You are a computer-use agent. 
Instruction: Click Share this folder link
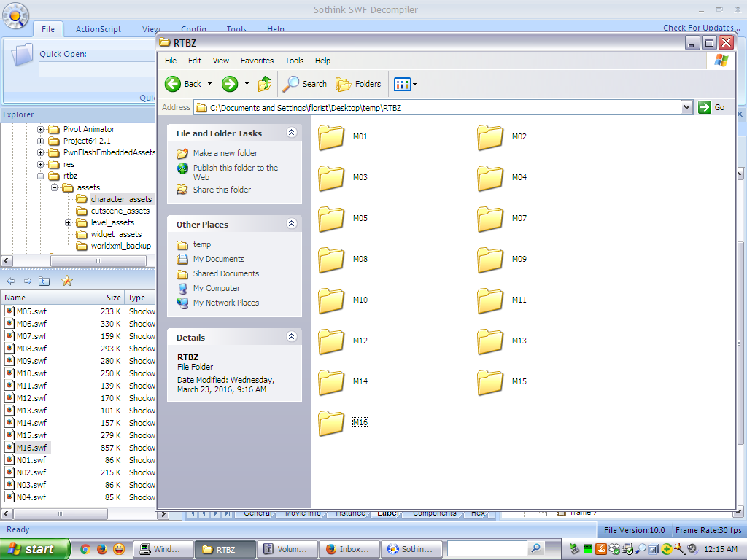point(222,190)
